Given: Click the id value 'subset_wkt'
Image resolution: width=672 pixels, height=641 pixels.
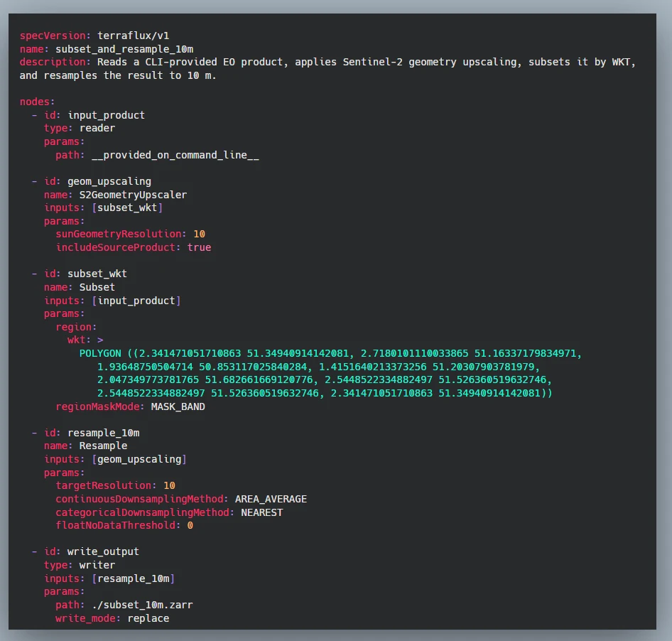Looking at the screenshot, I should tap(97, 274).
